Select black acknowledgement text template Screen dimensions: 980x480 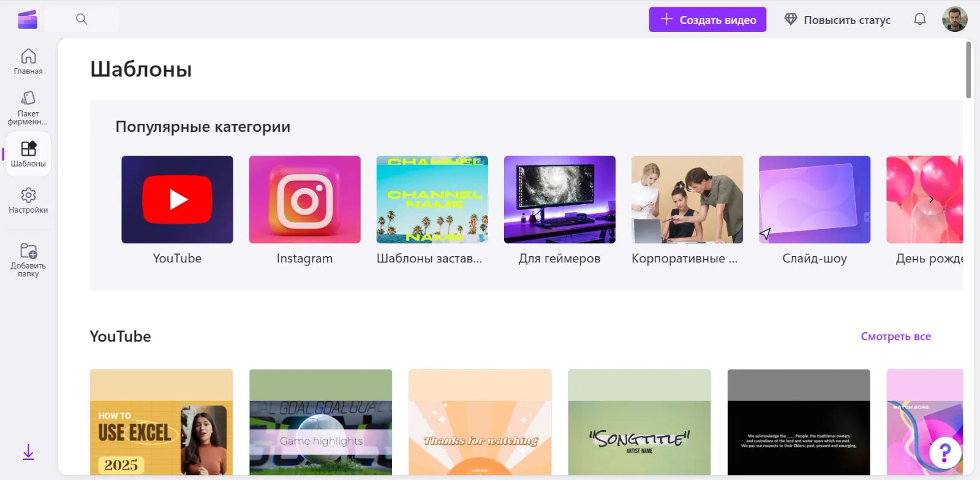click(x=798, y=422)
